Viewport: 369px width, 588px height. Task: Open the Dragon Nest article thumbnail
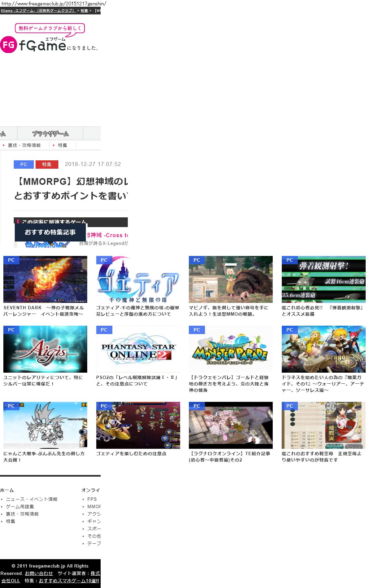click(x=324, y=349)
